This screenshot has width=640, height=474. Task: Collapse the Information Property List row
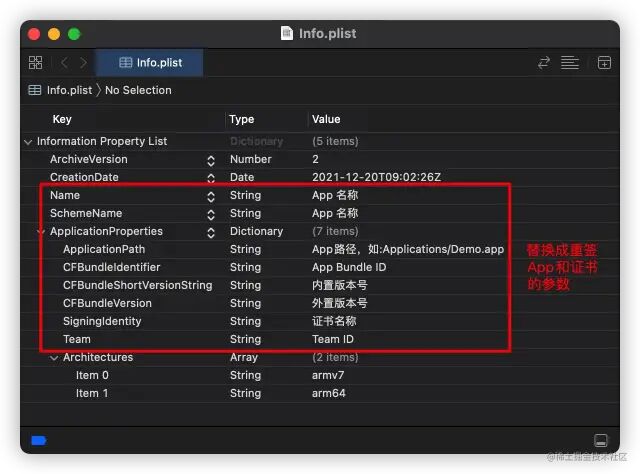tap(28, 142)
